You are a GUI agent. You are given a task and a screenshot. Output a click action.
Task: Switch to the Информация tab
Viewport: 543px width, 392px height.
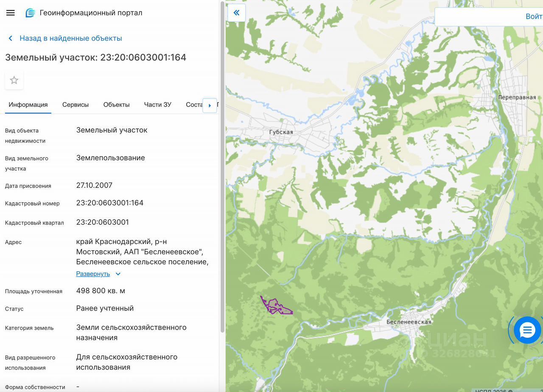coord(28,105)
